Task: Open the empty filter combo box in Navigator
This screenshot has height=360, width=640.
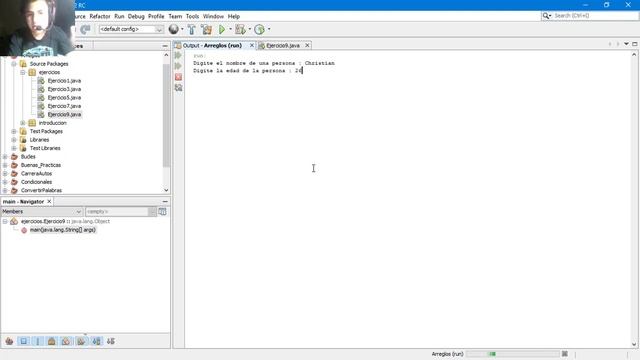Action: pyautogui.click(x=121, y=211)
